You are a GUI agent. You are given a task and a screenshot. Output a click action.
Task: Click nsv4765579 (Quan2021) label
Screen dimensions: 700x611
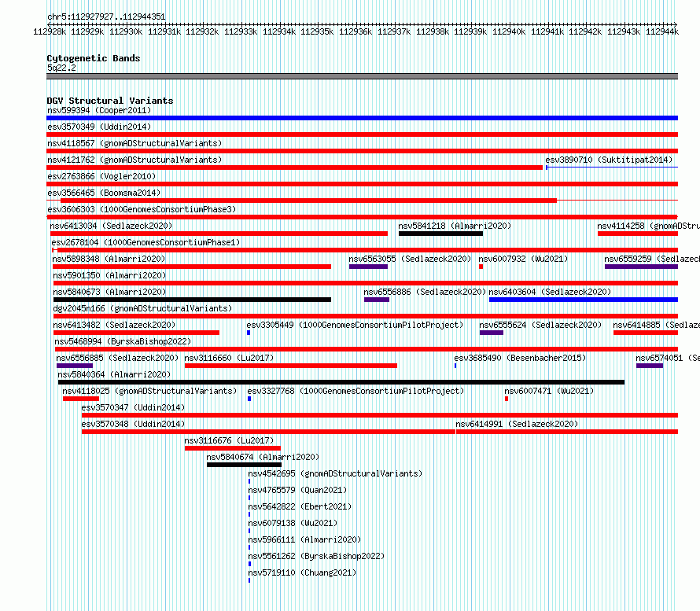coord(297,490)
